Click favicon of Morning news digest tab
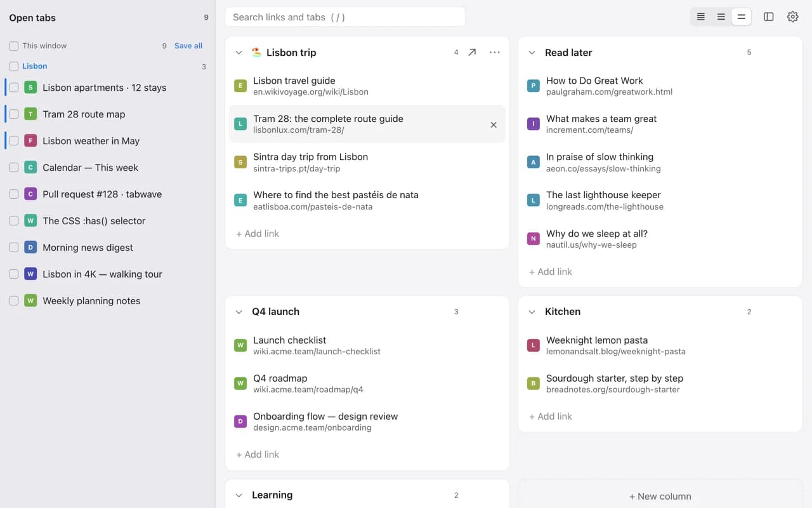The width and height of the screenshot is (812, 508). tap(30, 248)
